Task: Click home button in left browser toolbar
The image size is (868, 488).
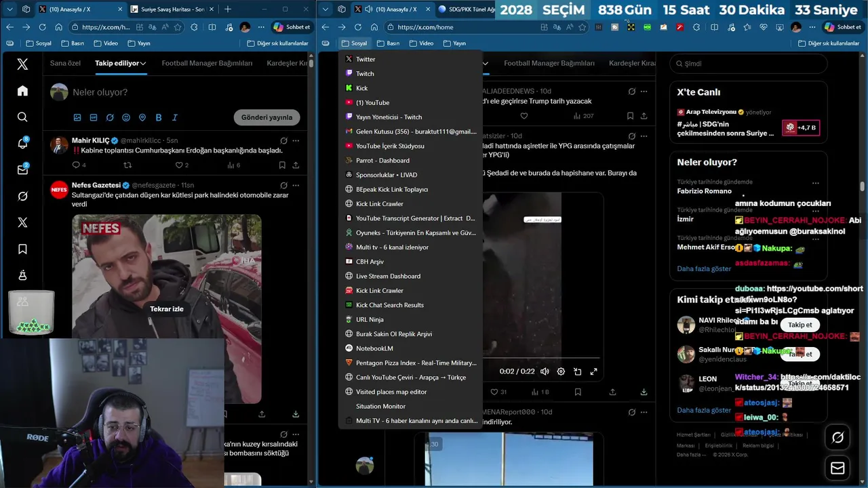Action: (59, 27)
